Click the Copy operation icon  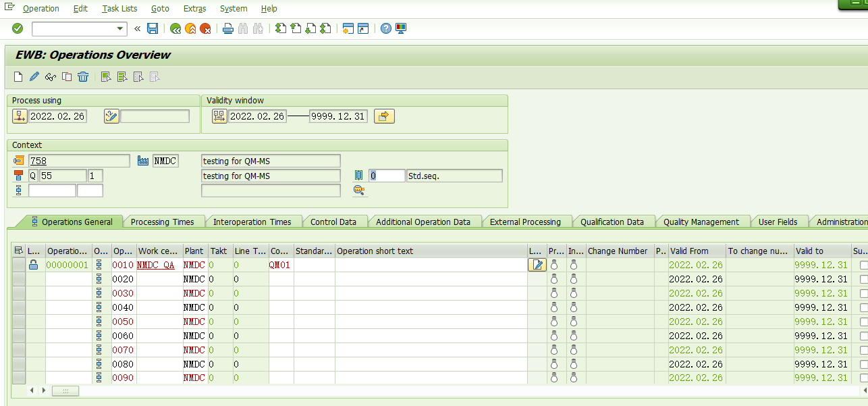pos(65,76)
